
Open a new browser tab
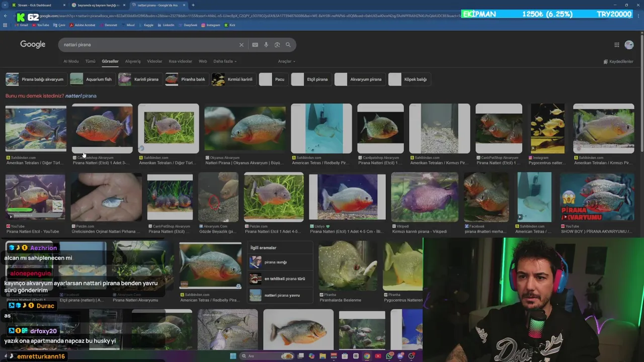point(193,5)
